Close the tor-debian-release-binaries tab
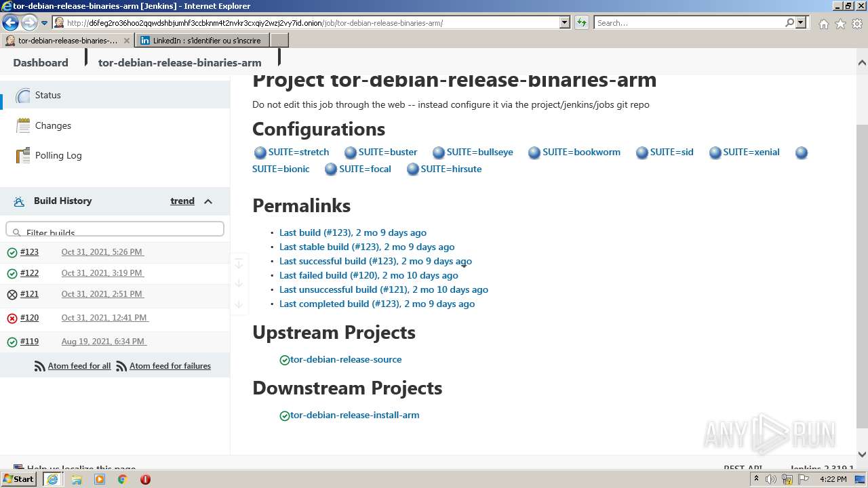The height and width of the screenshot is (488, 868). (127, 41)
